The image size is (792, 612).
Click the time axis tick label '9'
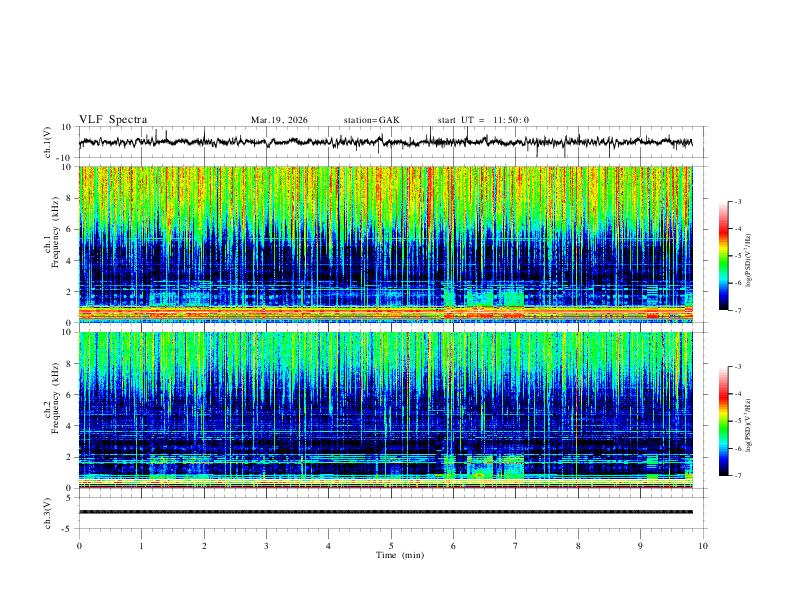tap(640, 546)
